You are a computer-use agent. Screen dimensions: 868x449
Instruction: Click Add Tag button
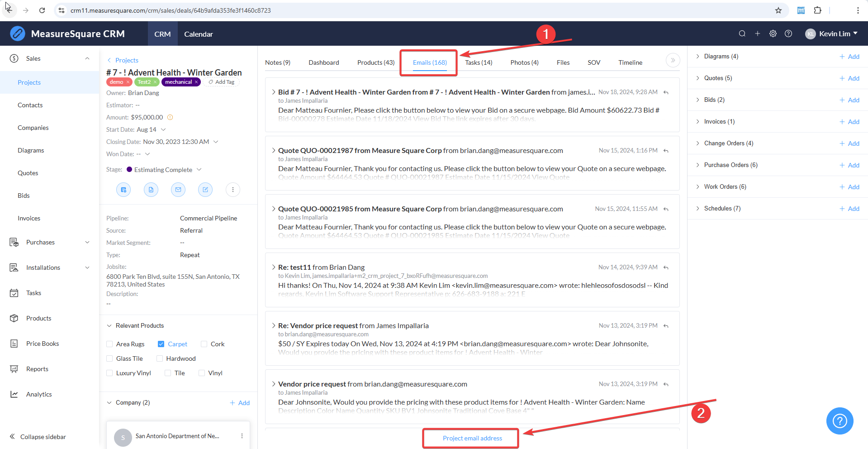[222, 82]
